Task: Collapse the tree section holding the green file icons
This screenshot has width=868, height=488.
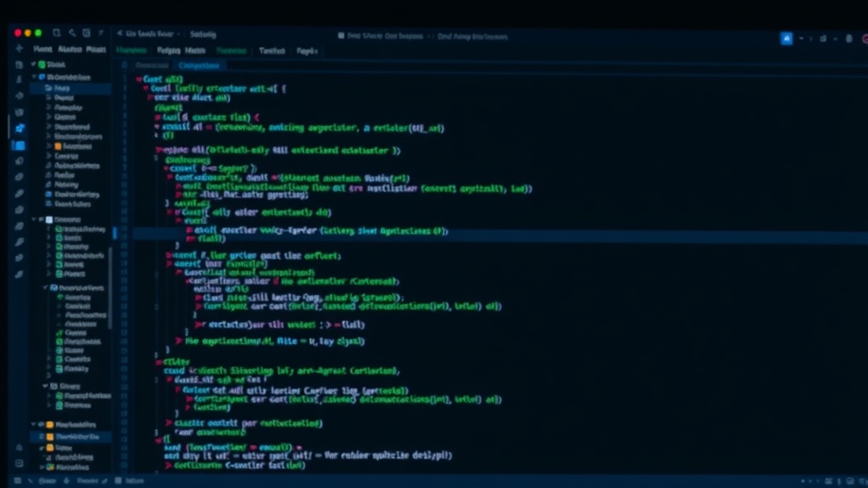Action: tap(34, 219)
